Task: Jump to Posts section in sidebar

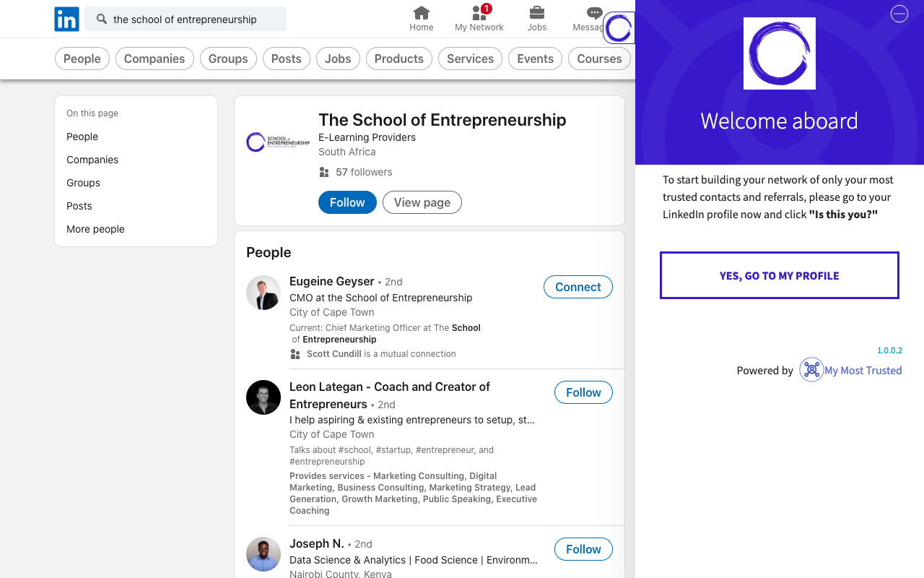Action: coord(79,206)
